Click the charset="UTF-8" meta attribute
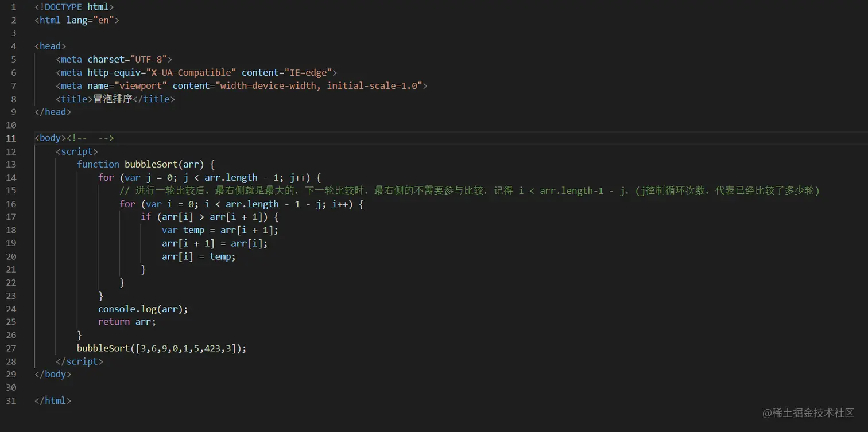 tap(127, 59)
